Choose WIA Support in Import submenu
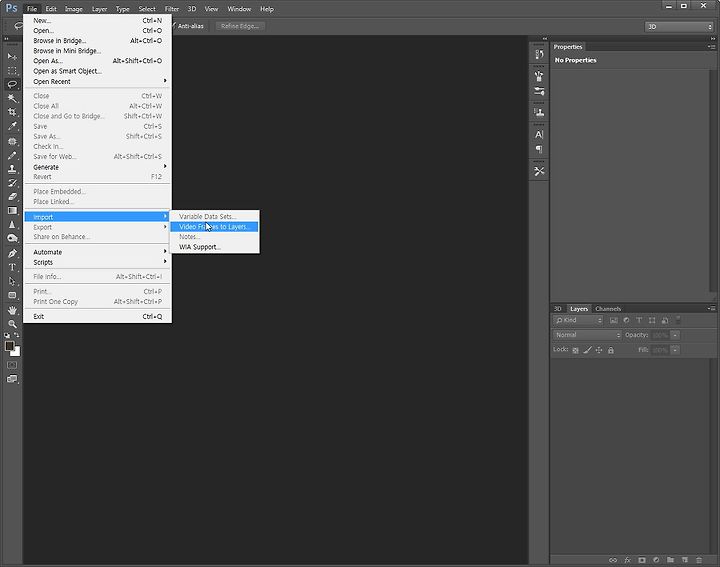Screen dimensions: 720x567 point(214,247)
